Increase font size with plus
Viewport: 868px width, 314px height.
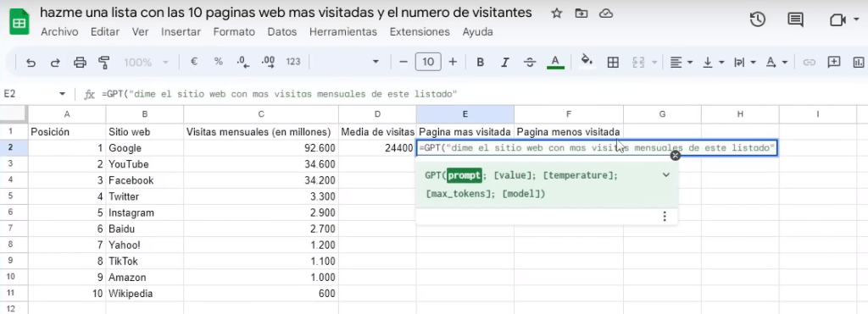pos(453,62)
